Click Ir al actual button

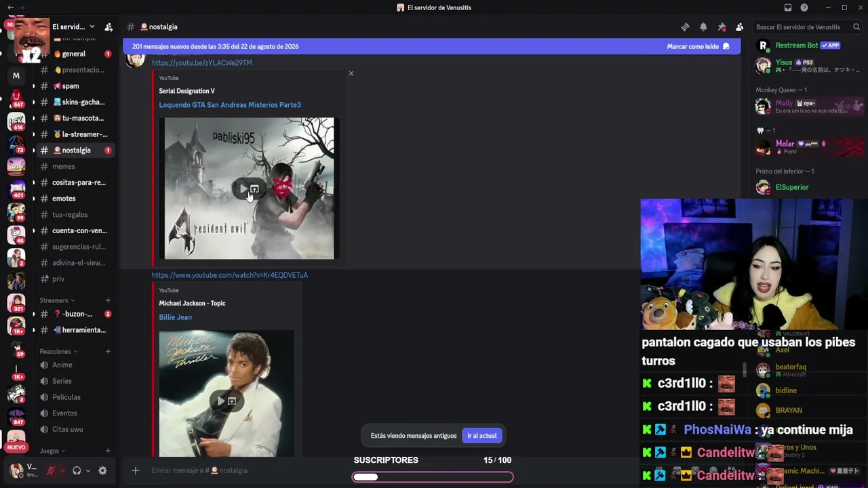[x=482, y=436]
